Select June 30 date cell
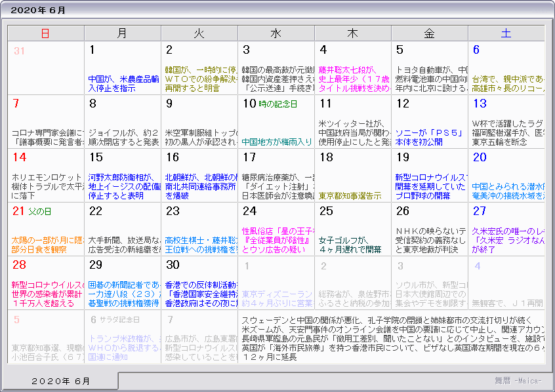Screen dimensions: 555x392 click(x=199, y=282)
